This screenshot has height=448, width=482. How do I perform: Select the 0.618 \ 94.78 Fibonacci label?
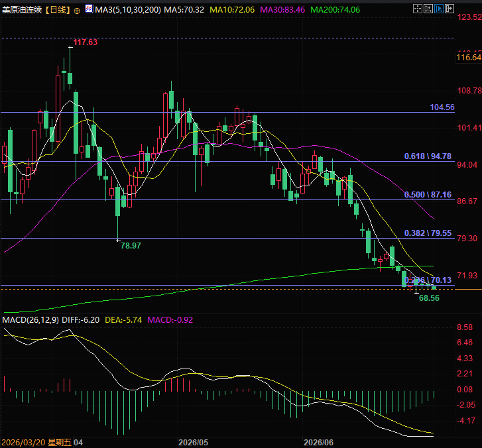click(x=428, y=156)
